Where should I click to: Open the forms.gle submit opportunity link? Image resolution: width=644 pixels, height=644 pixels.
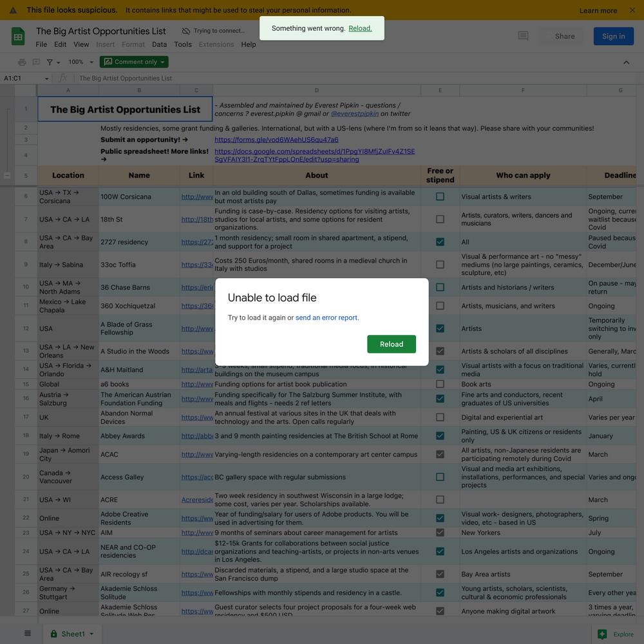point(276,140)
